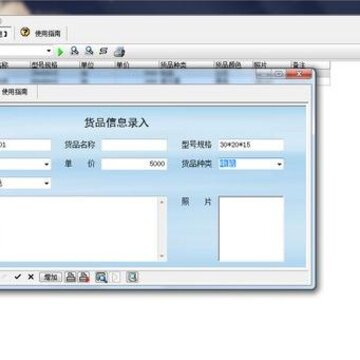Expand the dropdown below the 单价 row
The height and width of the screenshot is (360, 360).
click(47, 183)
